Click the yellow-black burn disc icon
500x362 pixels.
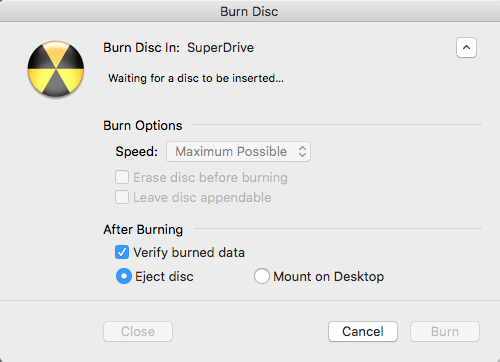tap(56, 69)
